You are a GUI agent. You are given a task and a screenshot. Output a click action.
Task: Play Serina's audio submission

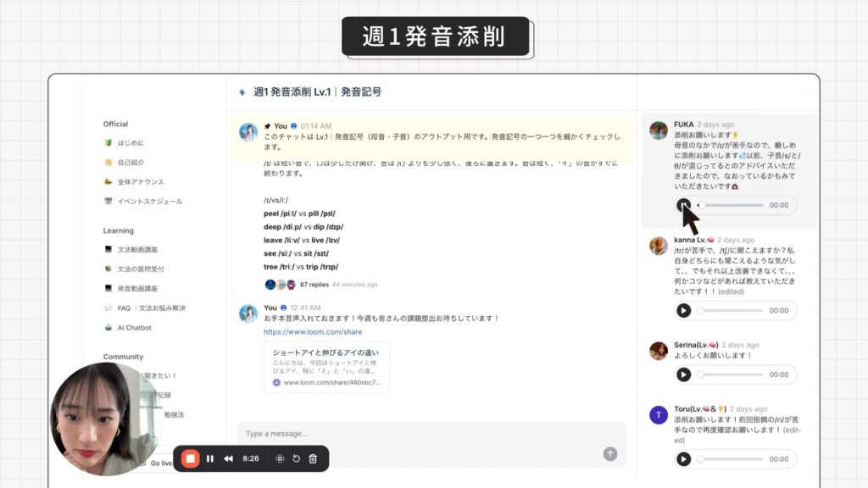[x=683, y=374]
